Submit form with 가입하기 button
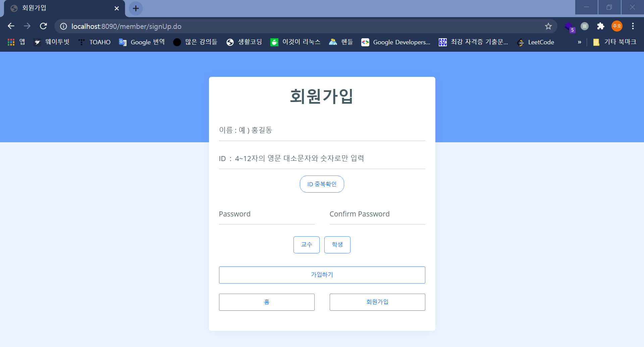644x347 pixels. 322,275
